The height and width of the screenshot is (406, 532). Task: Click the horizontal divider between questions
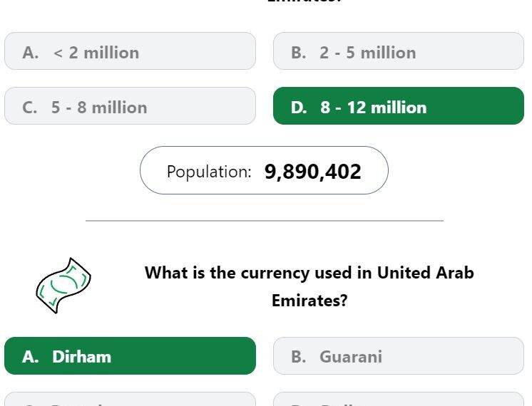pos(265,221)
